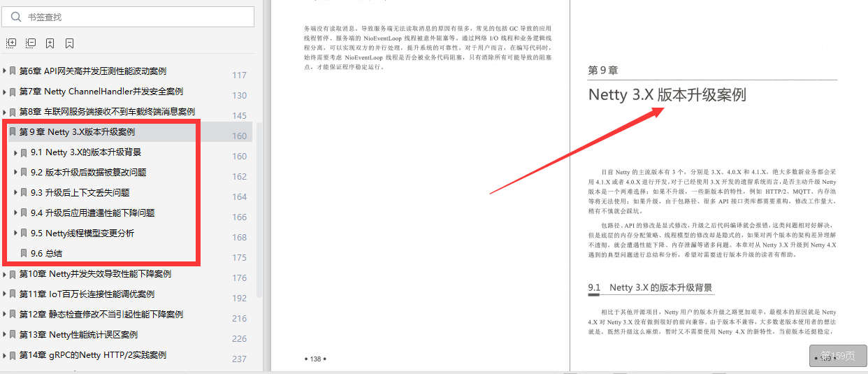Open bookmark 第8章 车联网服务端接收不到车载终端消息案例
This screenshot has height=374, width=868.
pos(107,112)
